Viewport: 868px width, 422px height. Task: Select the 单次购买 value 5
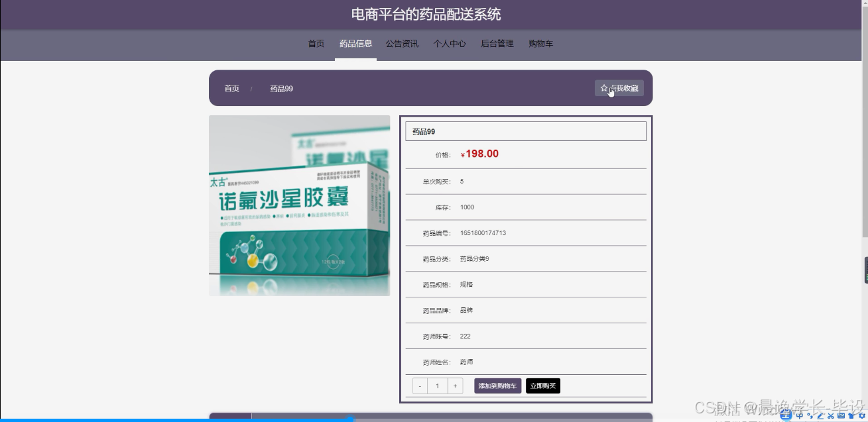[x=462, y=182]
